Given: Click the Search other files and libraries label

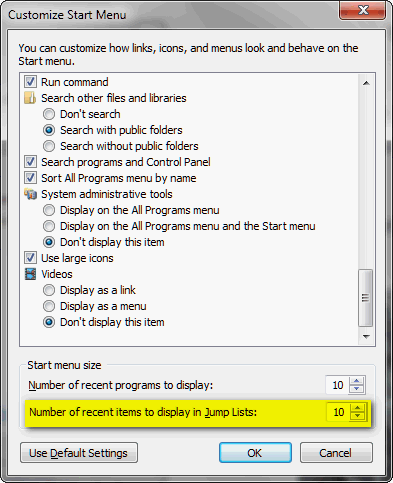Looking at the screenshot, I should coord(114,98).
